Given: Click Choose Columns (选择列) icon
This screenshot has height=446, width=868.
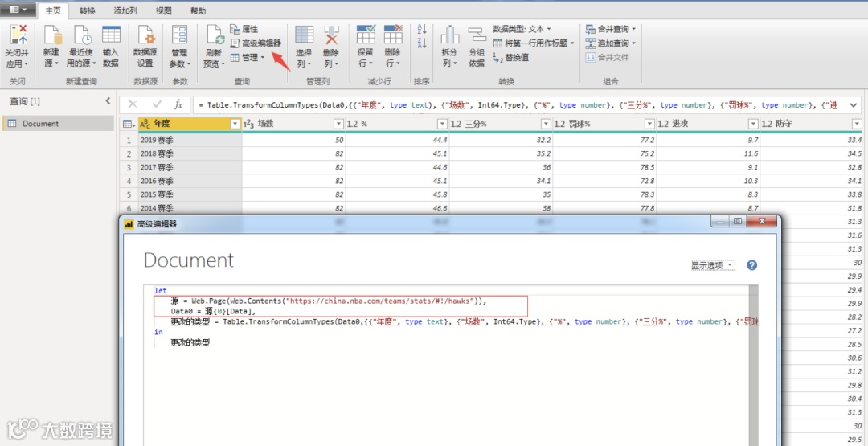Looking at the screenshot, I should [304, 36].
